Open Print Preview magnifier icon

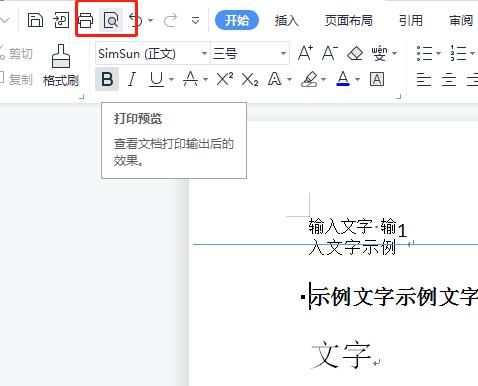(111, 20)
